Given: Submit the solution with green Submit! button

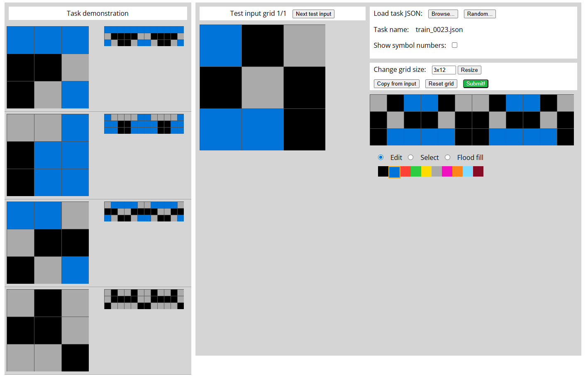Looking at the screenshot, I should tap(475, 84).
